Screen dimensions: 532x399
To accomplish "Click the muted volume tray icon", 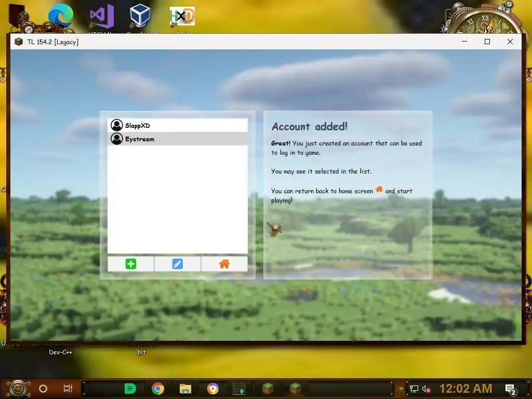I will coord(427,389).
